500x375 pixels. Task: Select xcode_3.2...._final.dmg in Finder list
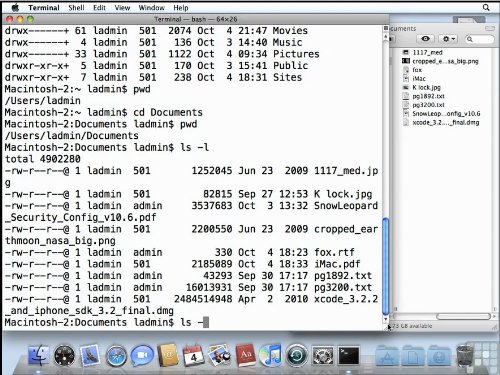click(446, 122)
